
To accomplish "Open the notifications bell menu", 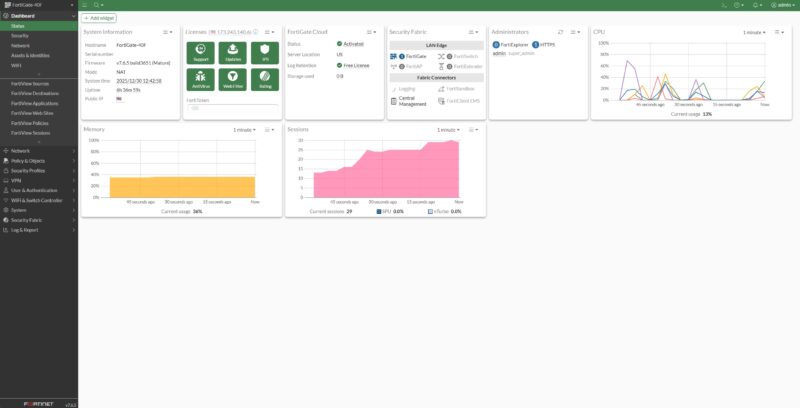I will click(757, 5).
